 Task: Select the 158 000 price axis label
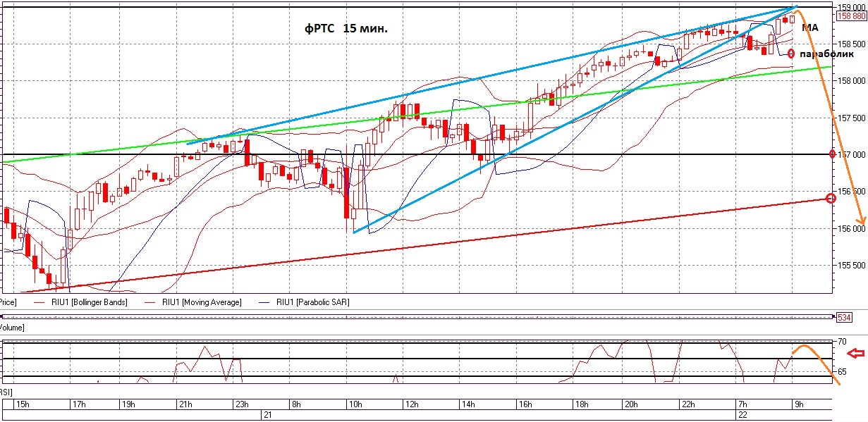coord(850,80)
